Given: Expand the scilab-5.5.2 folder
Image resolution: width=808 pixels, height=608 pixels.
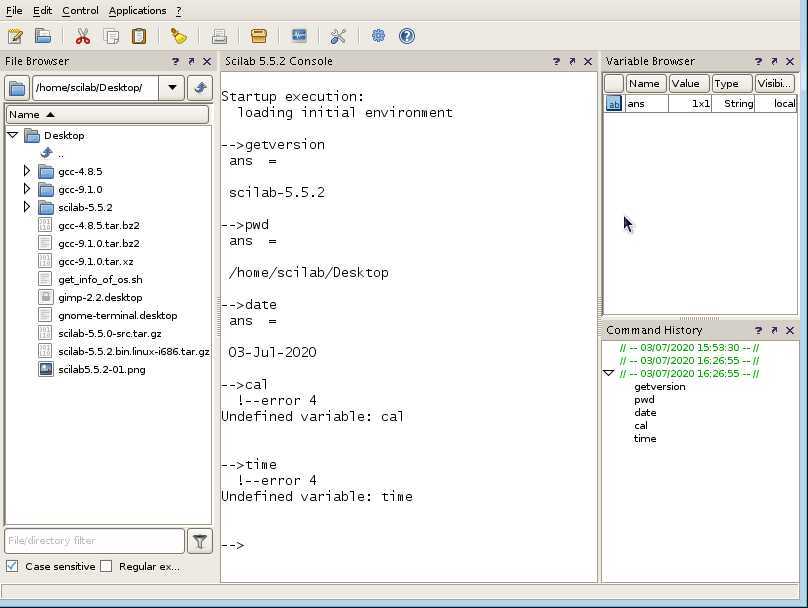Looking at the screenshot, I should coord(27,207).
